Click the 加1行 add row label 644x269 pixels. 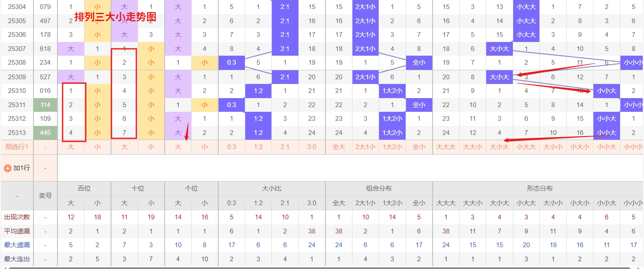21,168
